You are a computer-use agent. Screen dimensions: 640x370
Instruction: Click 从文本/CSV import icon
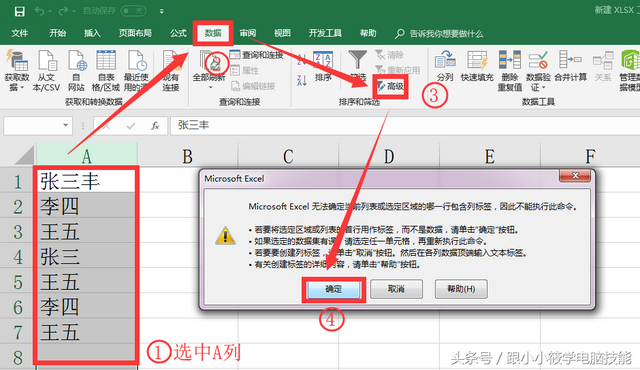pyautogui.click(x=47, y=71)
